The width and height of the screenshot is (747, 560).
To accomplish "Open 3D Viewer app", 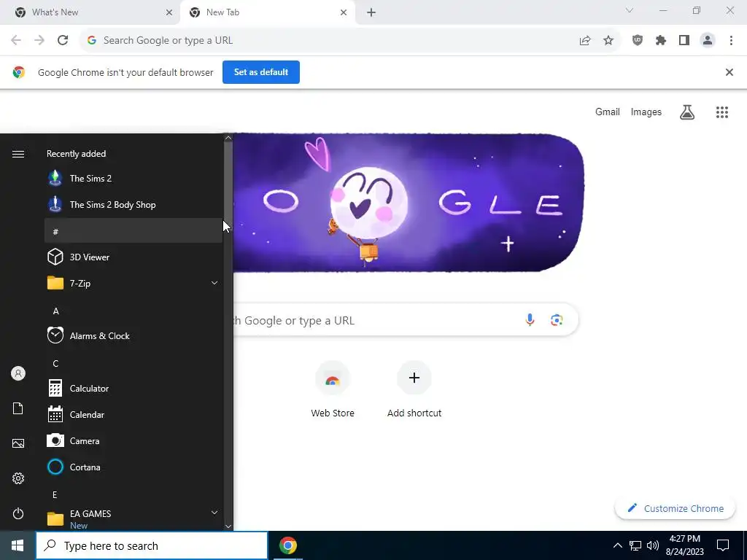I will 133,257.
